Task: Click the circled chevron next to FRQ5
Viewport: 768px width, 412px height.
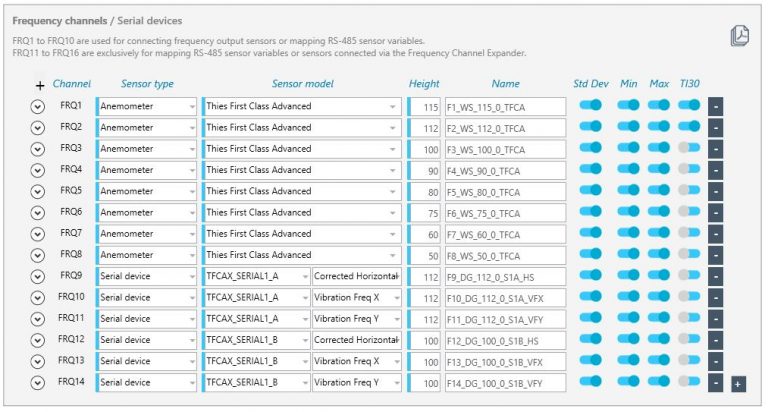Action: [38, 191]
